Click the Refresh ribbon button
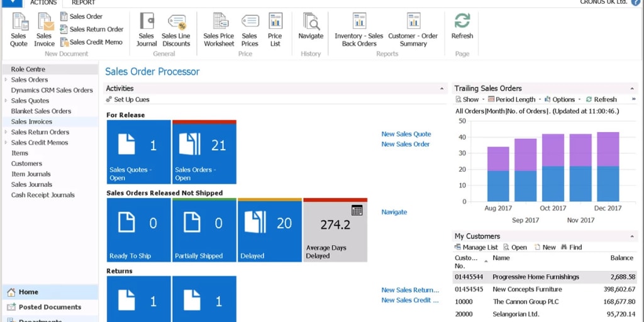 click(x=462, y=26)
